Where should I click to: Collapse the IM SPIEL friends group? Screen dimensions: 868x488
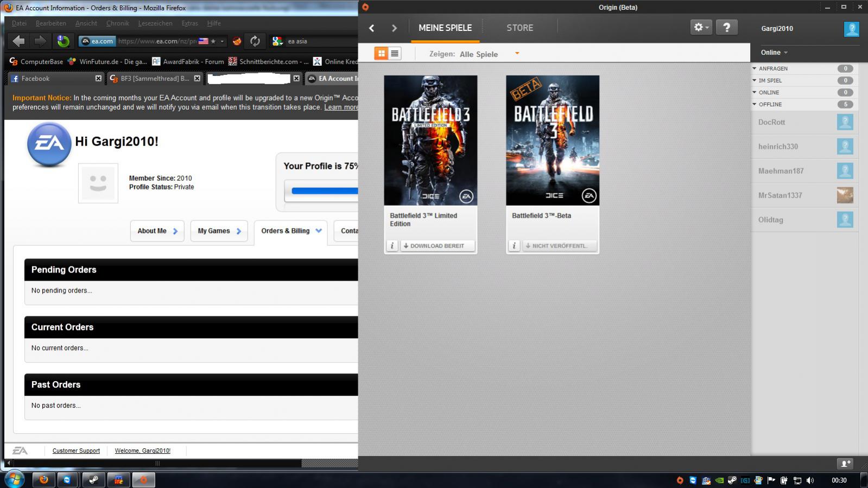[x=755, y=80]
